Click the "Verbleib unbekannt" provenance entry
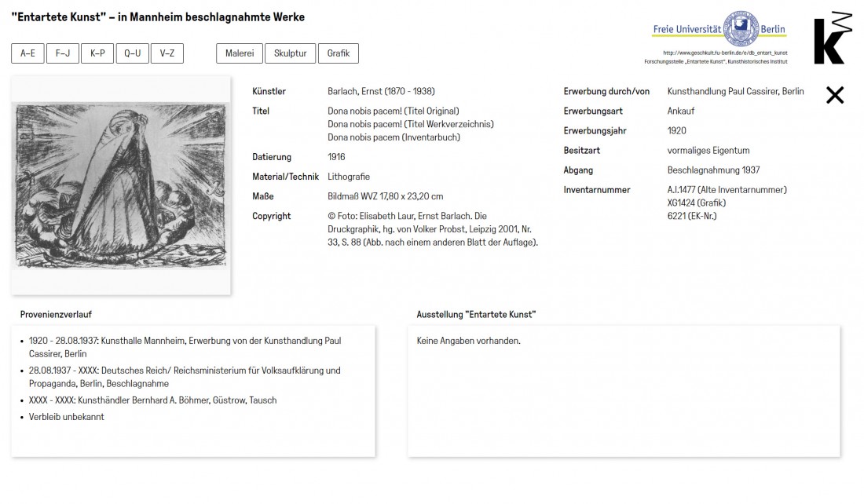864x504 pixels. click(x=67, y=417)
